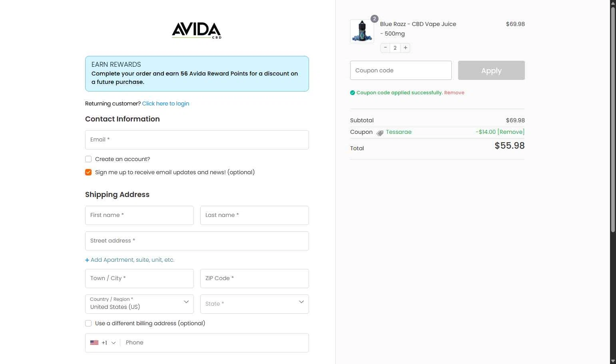
Task: Increase Blue Razz quantity with plus button
Action: point(405,48)
